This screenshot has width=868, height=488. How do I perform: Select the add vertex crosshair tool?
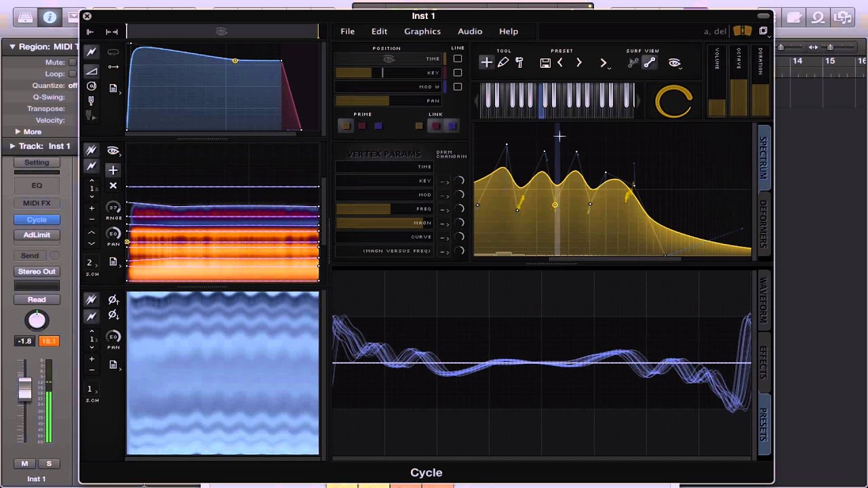(x=486, y=62)
